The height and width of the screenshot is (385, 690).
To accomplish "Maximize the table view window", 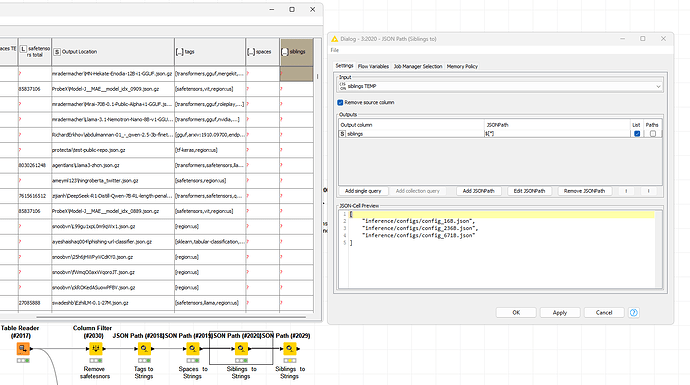I will coord(292,9).
